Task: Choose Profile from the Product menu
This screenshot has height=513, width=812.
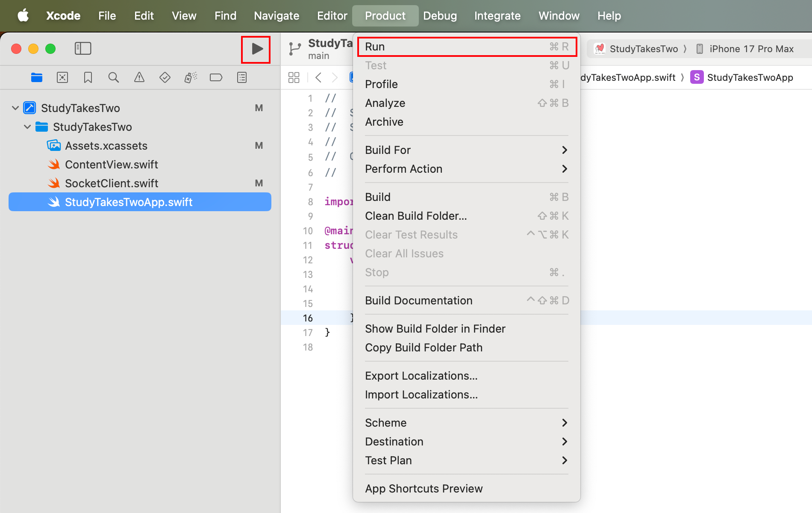Action: tap(467, 84)
